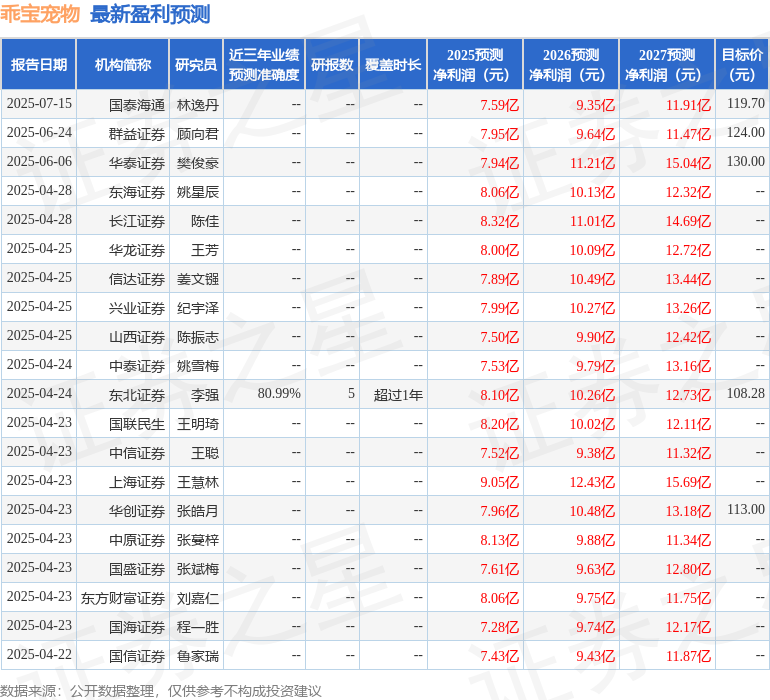Click institution 华泰证券
The height and width of the screenshot is (700, 770).
(x=137, y=163)
